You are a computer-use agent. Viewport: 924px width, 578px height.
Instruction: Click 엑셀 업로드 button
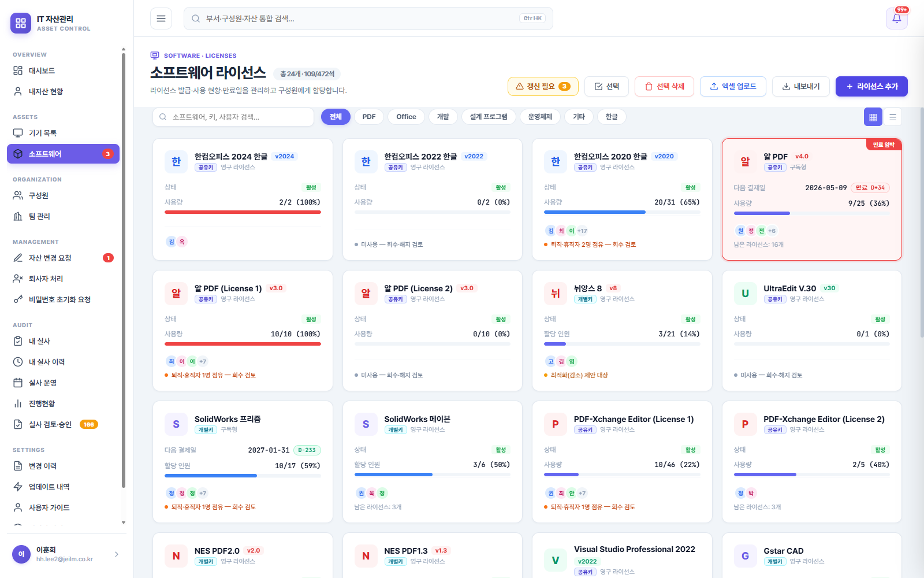(x=733, y=86)
